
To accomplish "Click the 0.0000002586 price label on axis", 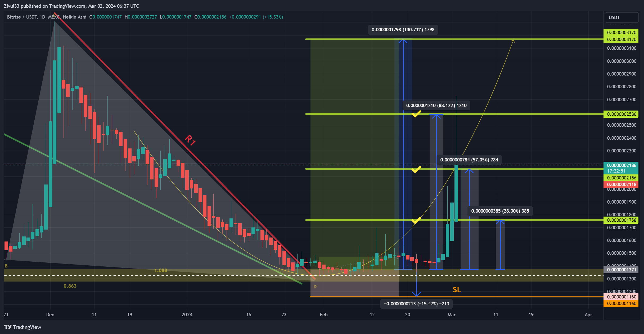I will click(x=621, y=114).
